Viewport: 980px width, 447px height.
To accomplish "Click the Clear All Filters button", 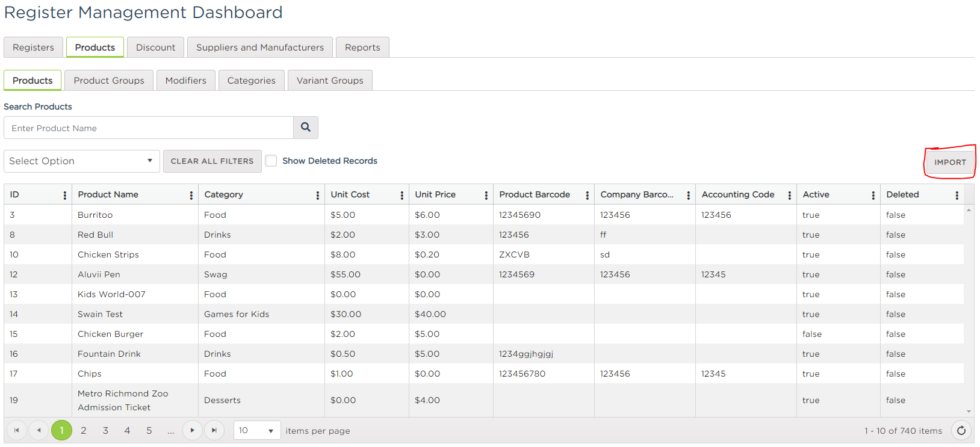I will pos(212,161).
